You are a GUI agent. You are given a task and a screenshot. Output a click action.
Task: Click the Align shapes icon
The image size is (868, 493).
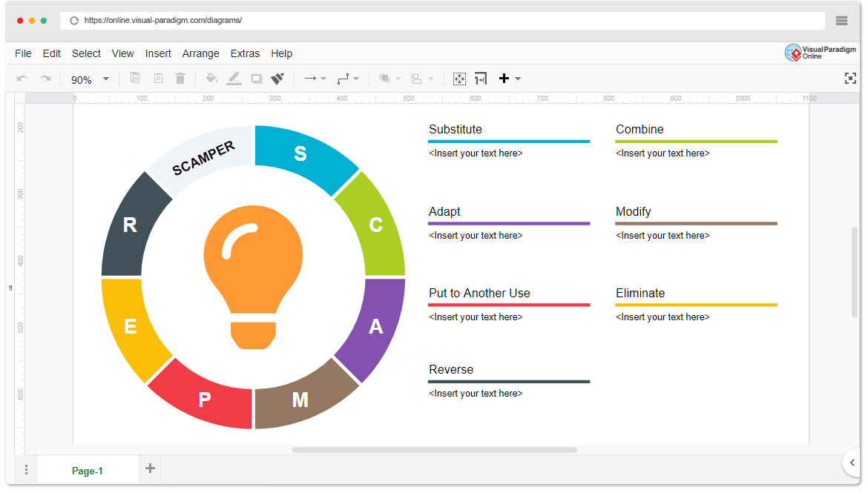click(x=417, y=79)
